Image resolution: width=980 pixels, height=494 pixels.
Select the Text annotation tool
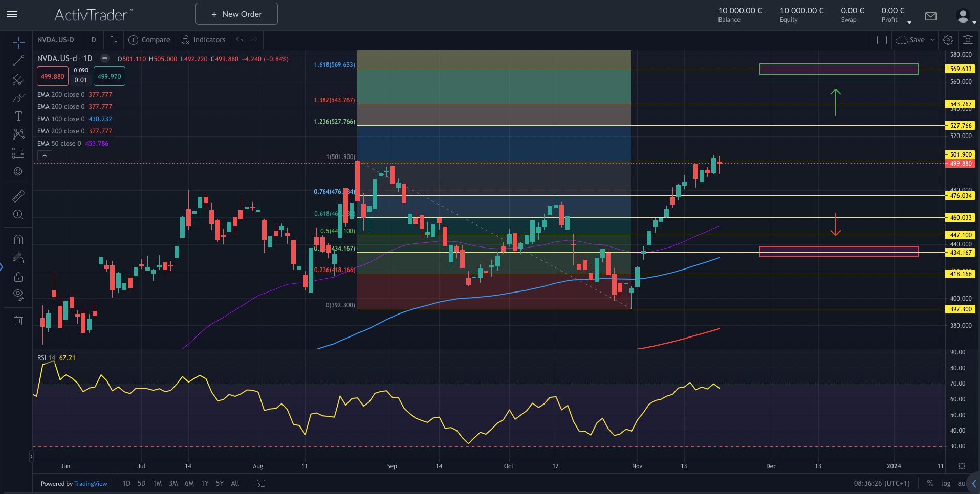pos(18,116)
